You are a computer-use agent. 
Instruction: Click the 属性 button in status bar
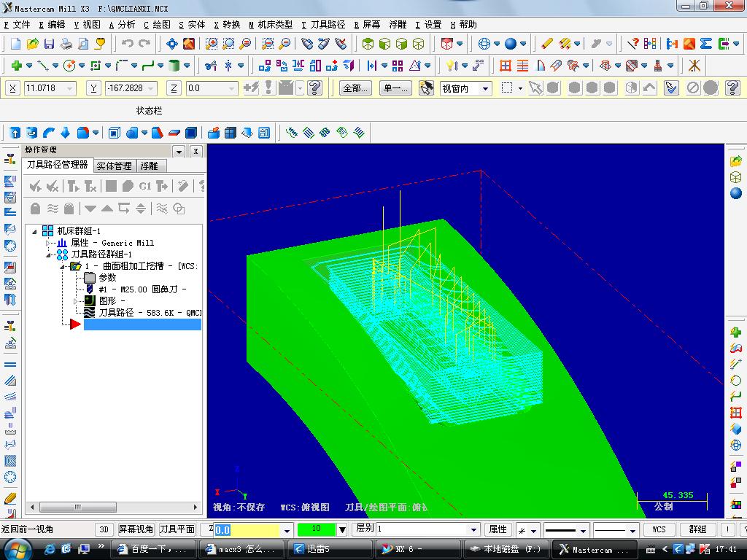tap(498, 529)
